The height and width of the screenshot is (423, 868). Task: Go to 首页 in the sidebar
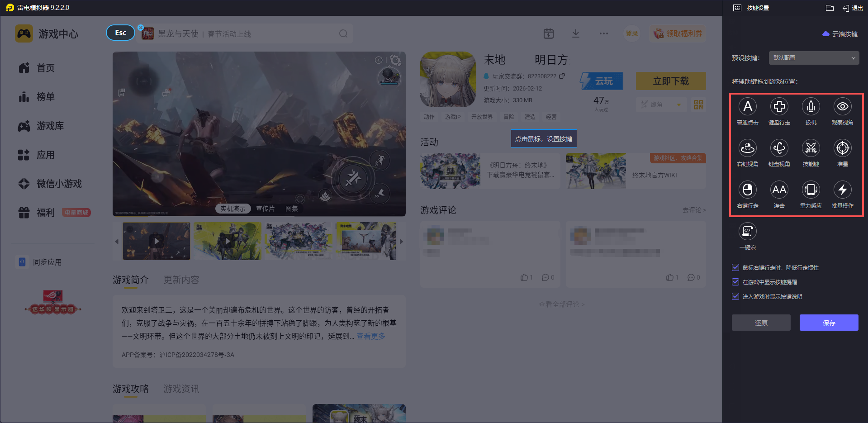[37, 68]
